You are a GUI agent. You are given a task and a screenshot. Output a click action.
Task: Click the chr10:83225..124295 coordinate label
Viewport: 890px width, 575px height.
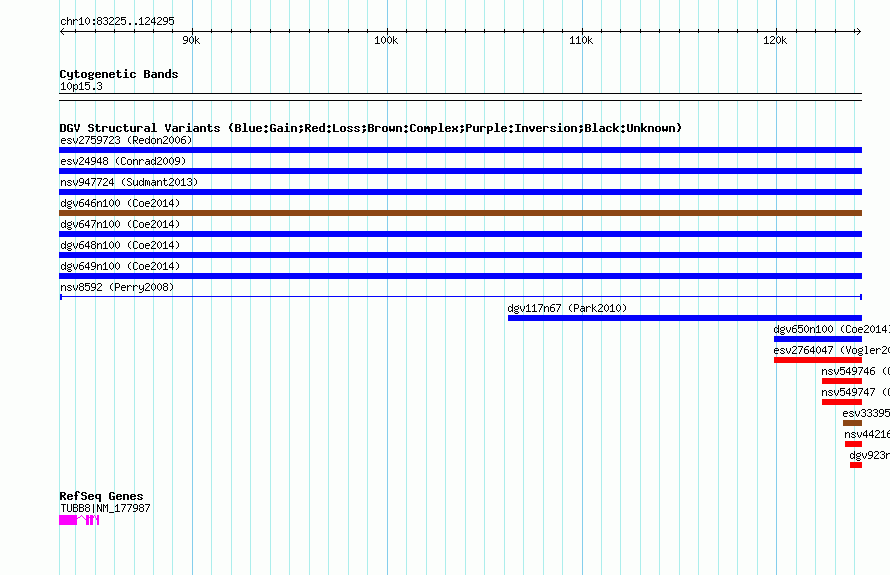coord(117,21)
